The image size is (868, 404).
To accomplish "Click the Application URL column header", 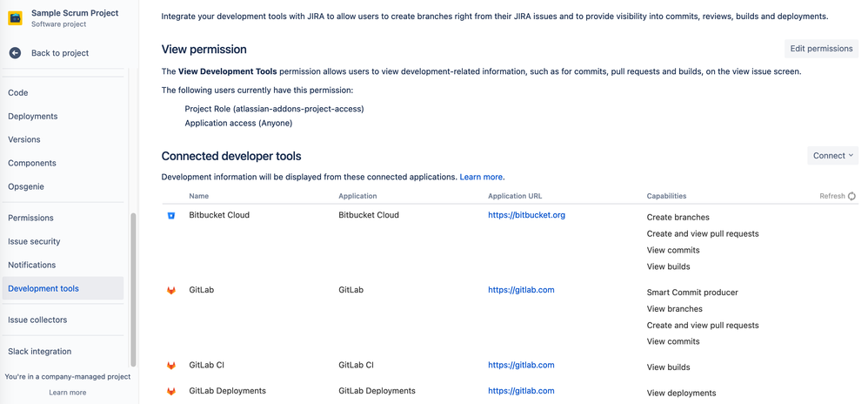I will coord(515,196).
